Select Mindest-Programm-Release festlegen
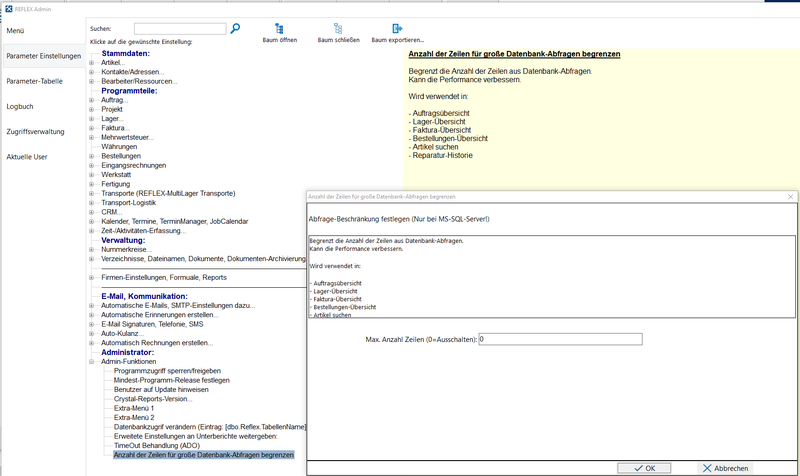 click(x=171, y=380)
